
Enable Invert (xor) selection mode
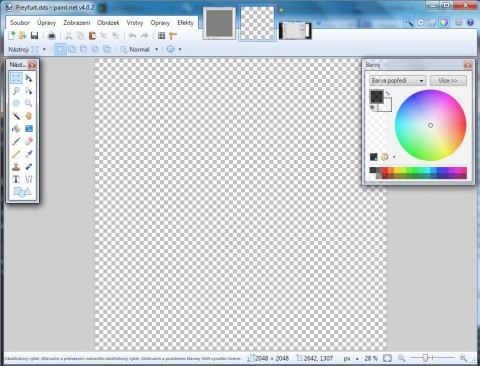coord(107,49)
